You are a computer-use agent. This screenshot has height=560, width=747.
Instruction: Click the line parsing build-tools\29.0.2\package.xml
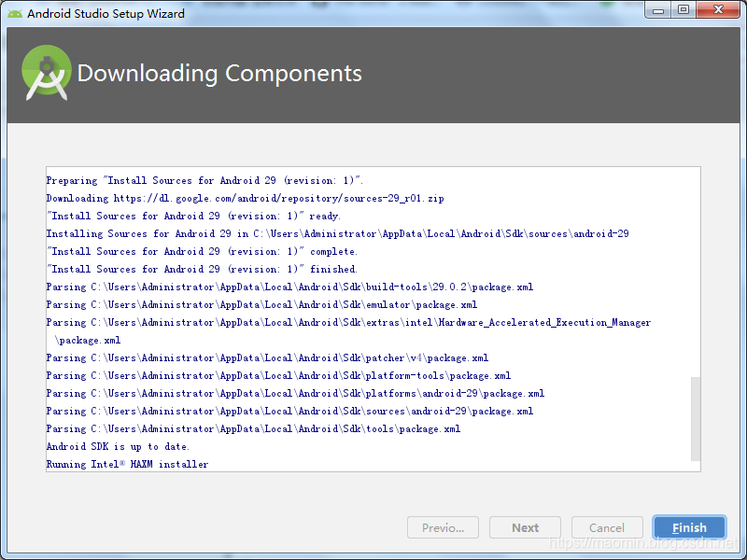point(289,287)
